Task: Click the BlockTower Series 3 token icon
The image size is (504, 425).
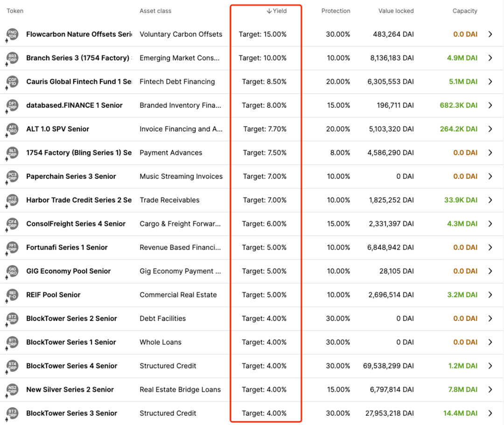Action: coord(13,413)
